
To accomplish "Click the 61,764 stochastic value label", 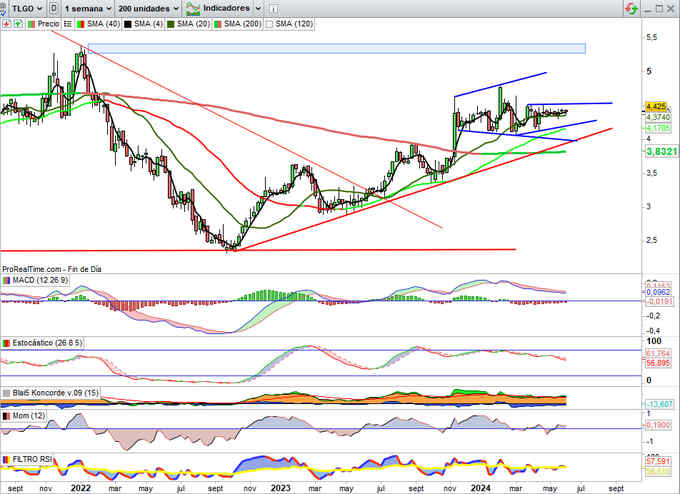I will pyautogui.click(x=658, y=354).
